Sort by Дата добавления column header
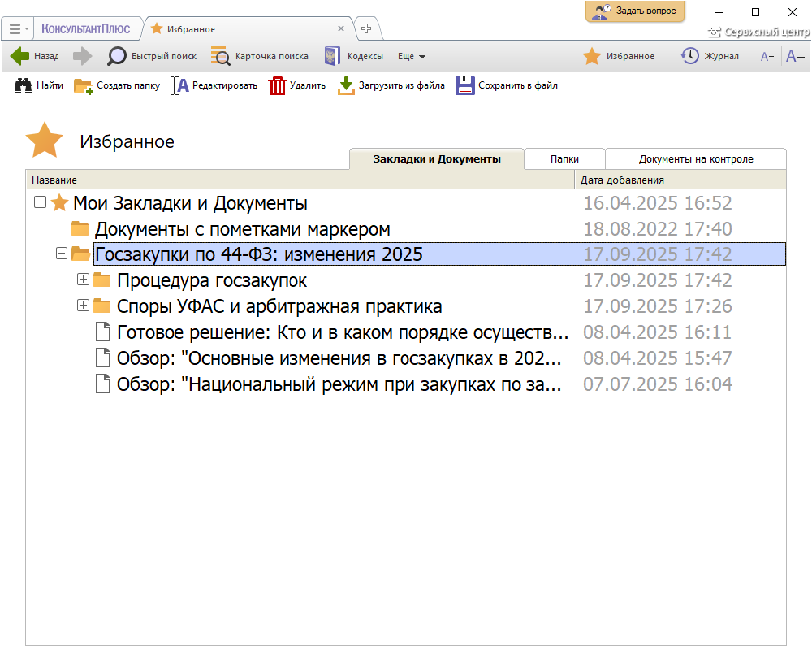The image size is (812, 650). pyautogui.click(x=622, y=180)
